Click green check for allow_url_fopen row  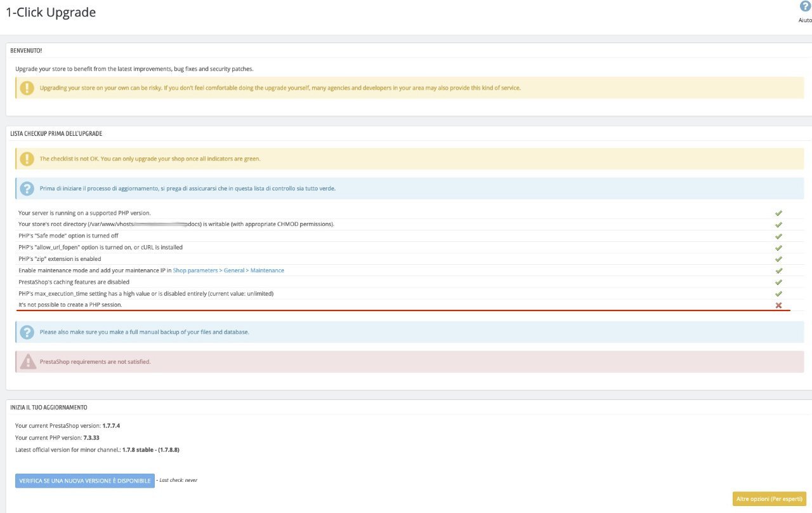[x=778, y=248]
